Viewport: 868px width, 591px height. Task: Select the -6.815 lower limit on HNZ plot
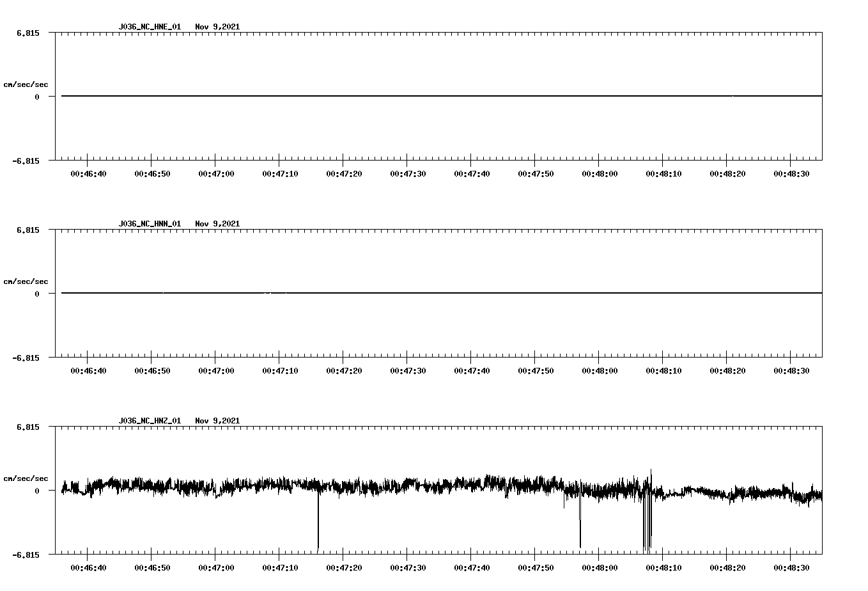26,555
